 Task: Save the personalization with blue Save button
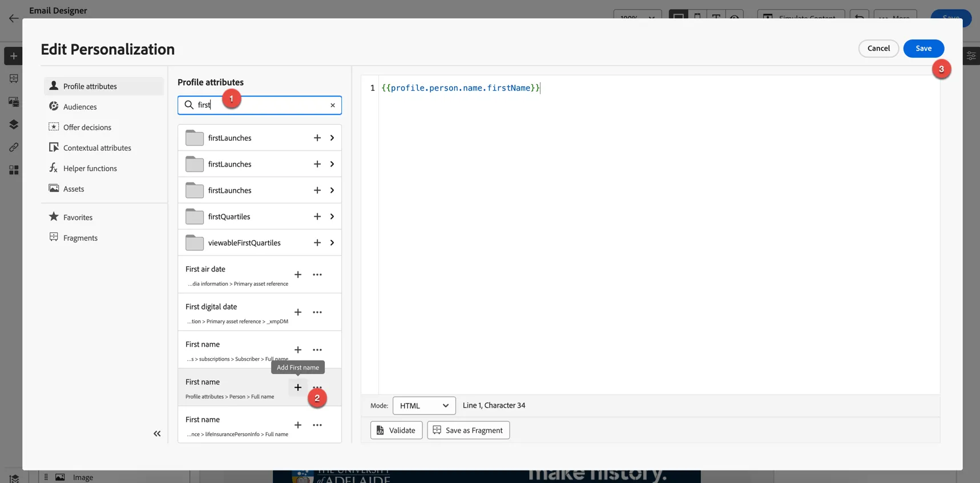pyautogui.click(x=923, y=48)
